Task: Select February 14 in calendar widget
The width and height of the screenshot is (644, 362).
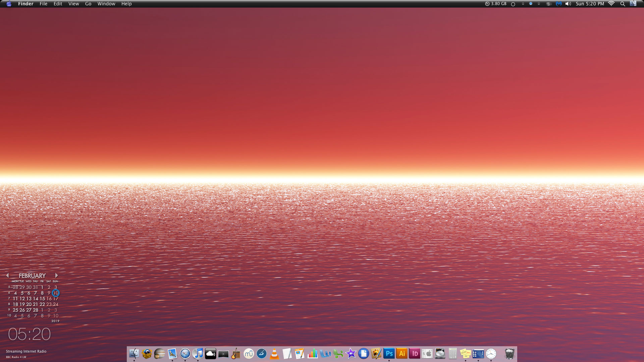Action: click(x=36, y=299)
